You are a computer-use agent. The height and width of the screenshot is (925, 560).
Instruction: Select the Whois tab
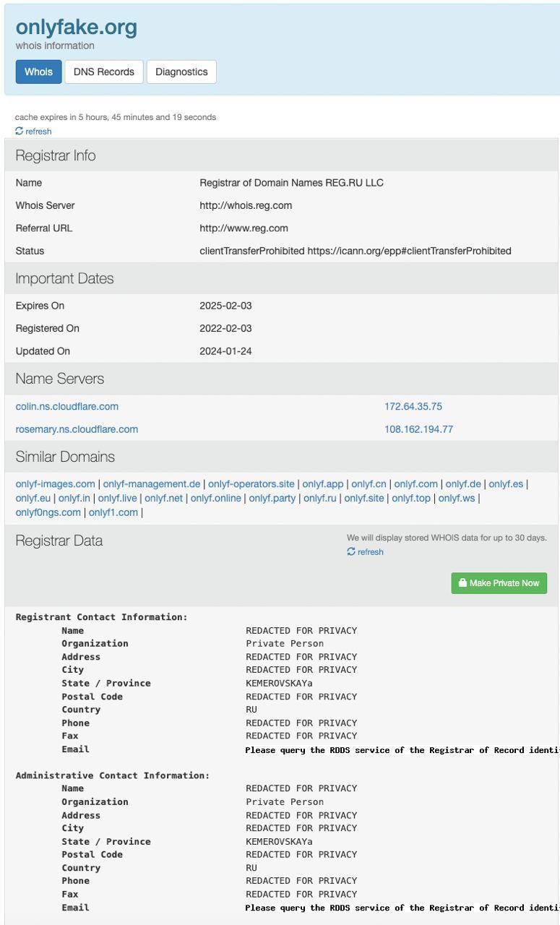tap(39, 72)
